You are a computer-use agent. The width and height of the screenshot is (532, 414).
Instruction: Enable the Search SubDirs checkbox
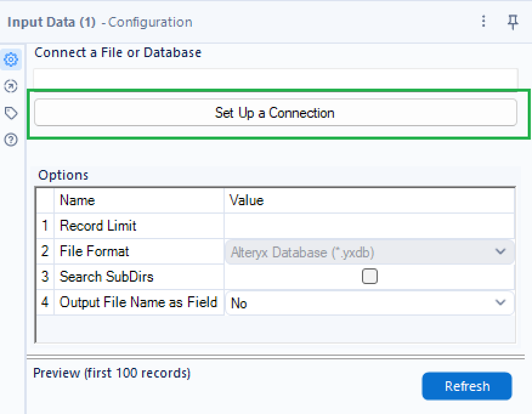[x=369, y=277]
